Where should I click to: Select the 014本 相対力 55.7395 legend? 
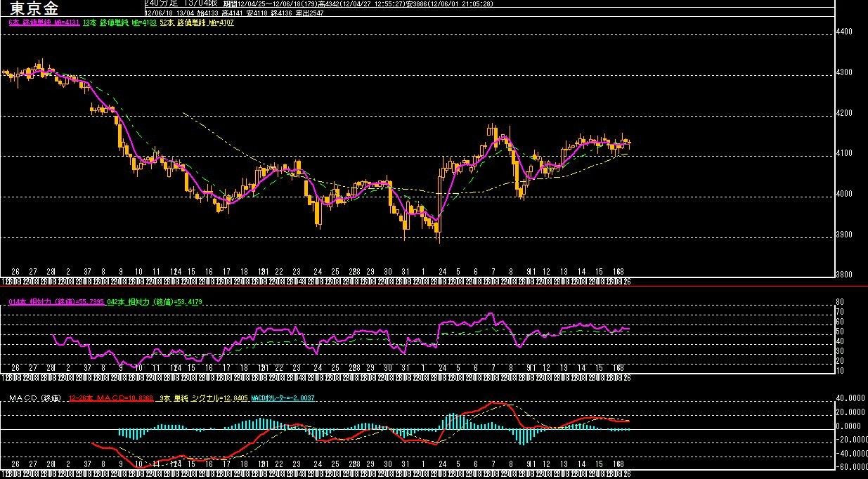pos(56,301)
